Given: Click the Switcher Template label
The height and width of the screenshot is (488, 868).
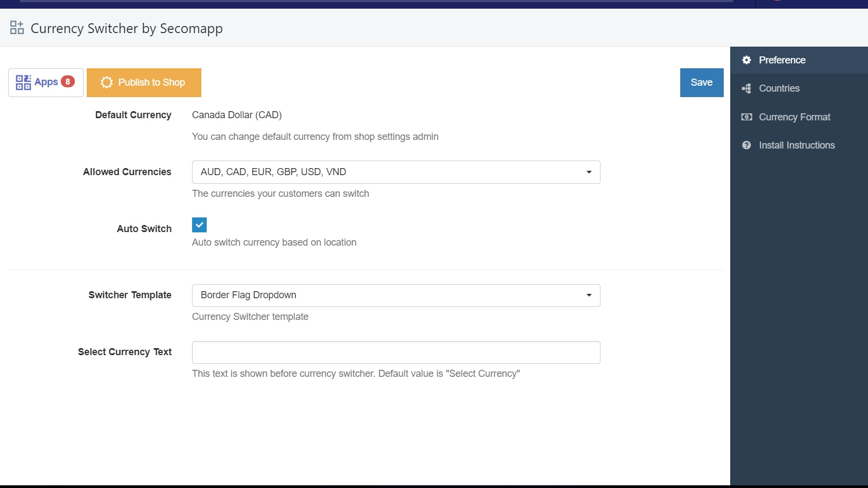Looking at the screenshot, I should (130, 295).
